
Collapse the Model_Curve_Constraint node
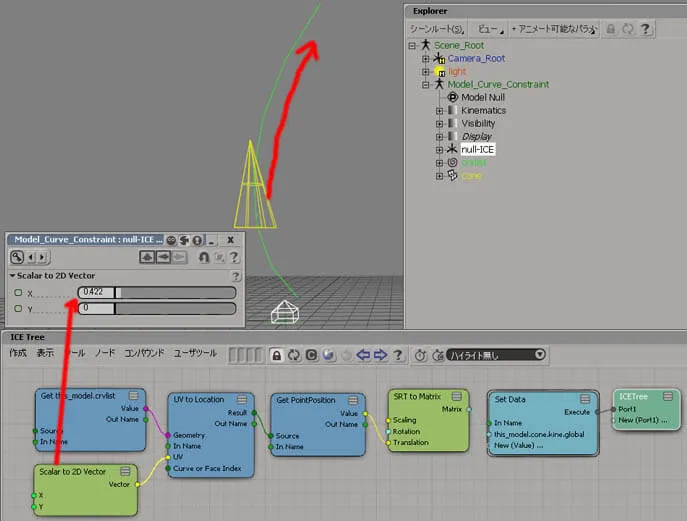point(425,85)
